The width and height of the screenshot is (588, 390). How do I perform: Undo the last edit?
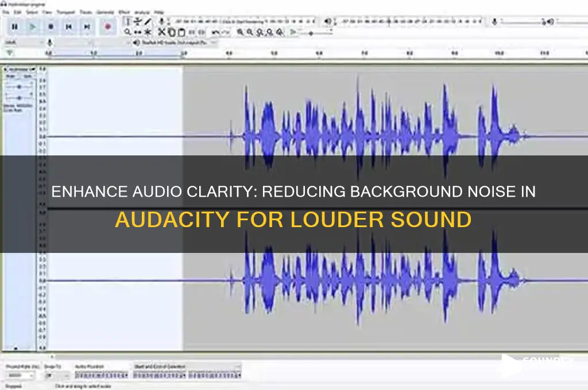point(216,32)
